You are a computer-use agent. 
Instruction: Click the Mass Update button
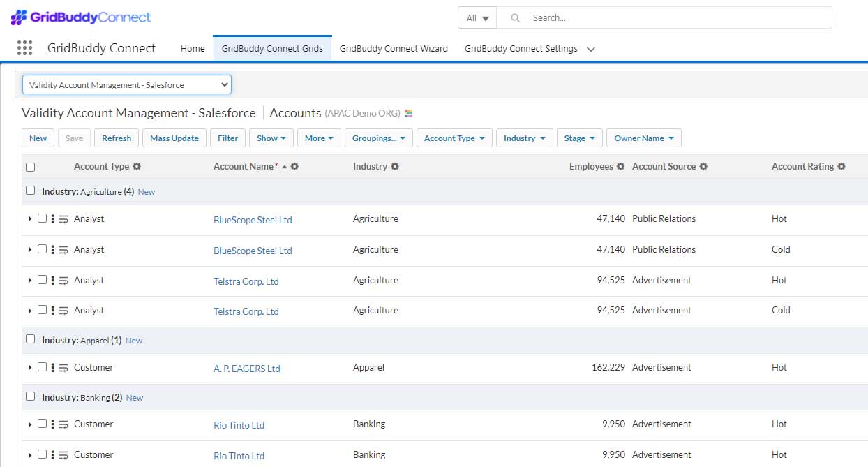click(174, 138)
